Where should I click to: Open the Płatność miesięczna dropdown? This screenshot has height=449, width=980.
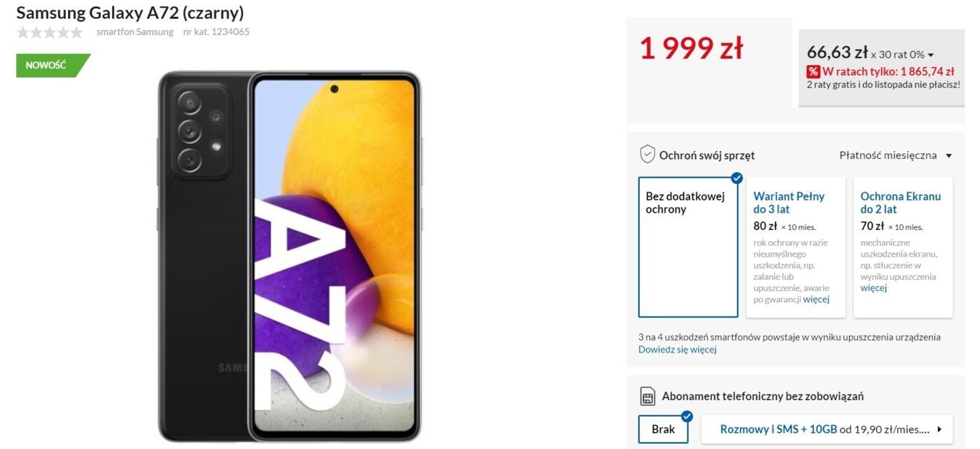(895, 155)
